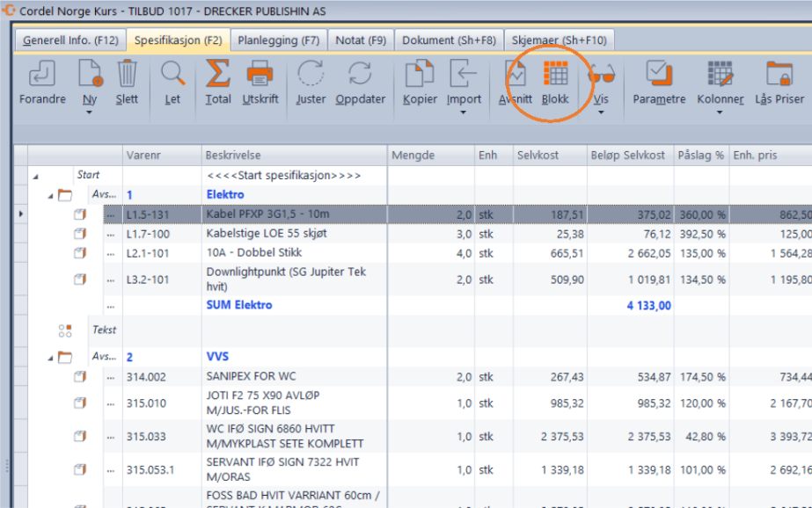Click the Forandre toolbar icon

(42, 74)
